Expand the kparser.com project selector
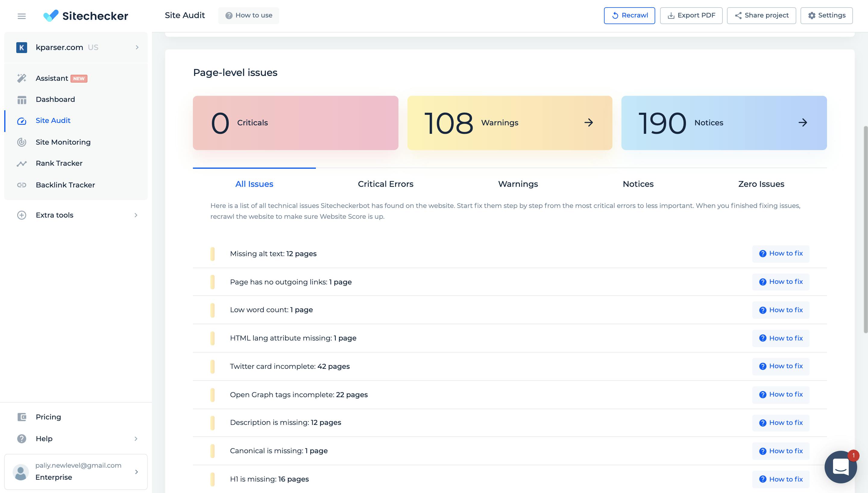Image resolution: width=868 pixels, height=493 pixels. pyautogui.click(x=137, y=47)
